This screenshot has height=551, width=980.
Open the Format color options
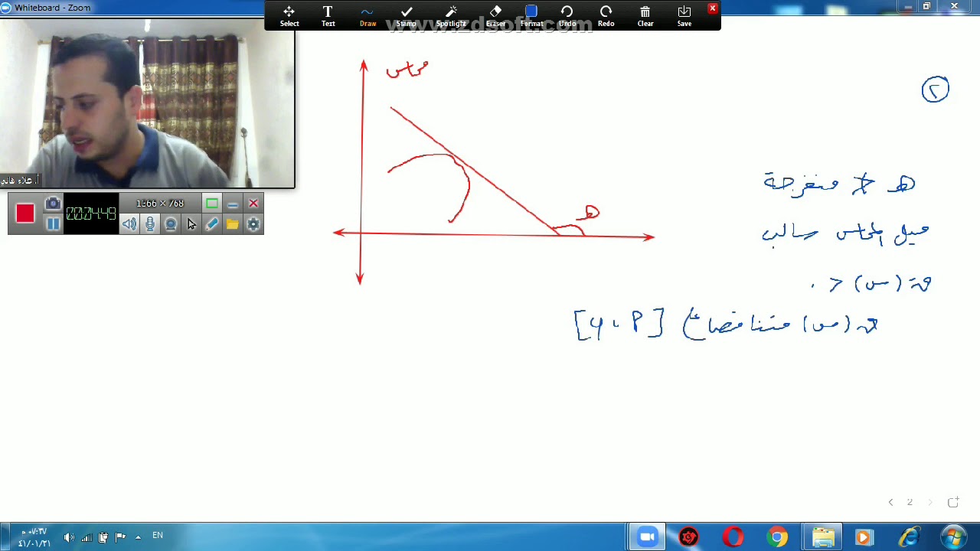(531, 15)
